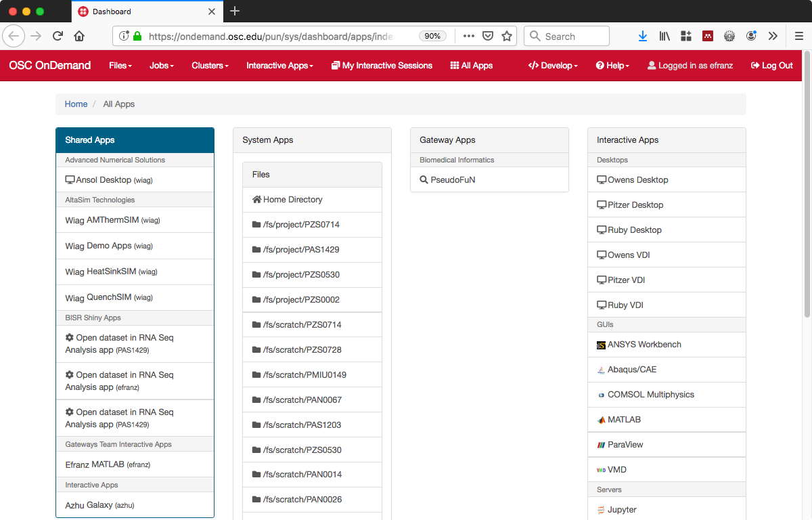Open the Clusters dropdown menu

click(x=210, y=66)
